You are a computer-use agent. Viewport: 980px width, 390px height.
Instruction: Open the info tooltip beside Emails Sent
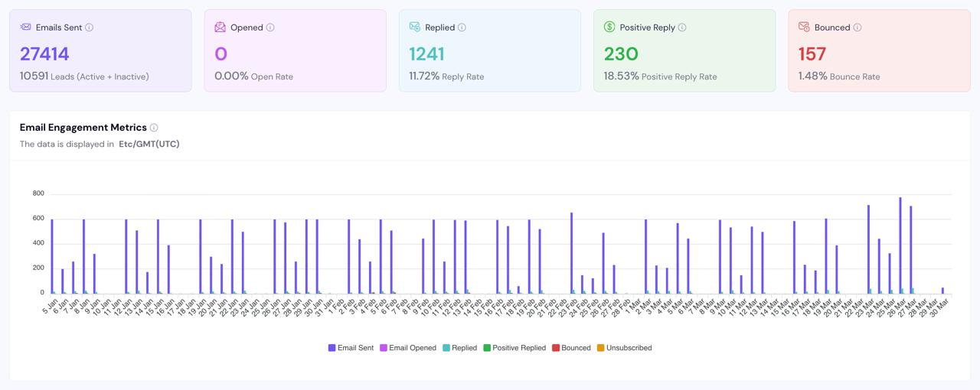[x=89, y=28]
